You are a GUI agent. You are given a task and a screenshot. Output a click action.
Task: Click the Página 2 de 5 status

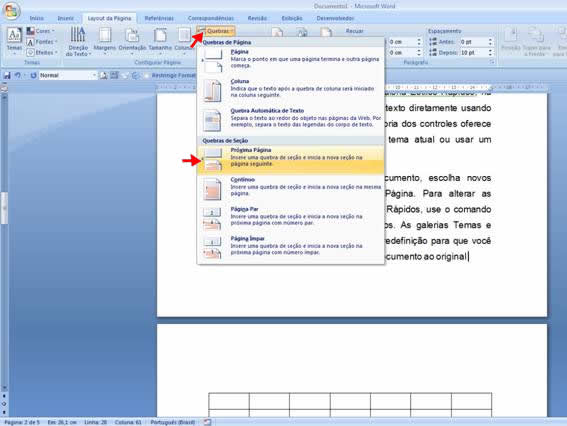pyautogui.click(x=22, y=422)
